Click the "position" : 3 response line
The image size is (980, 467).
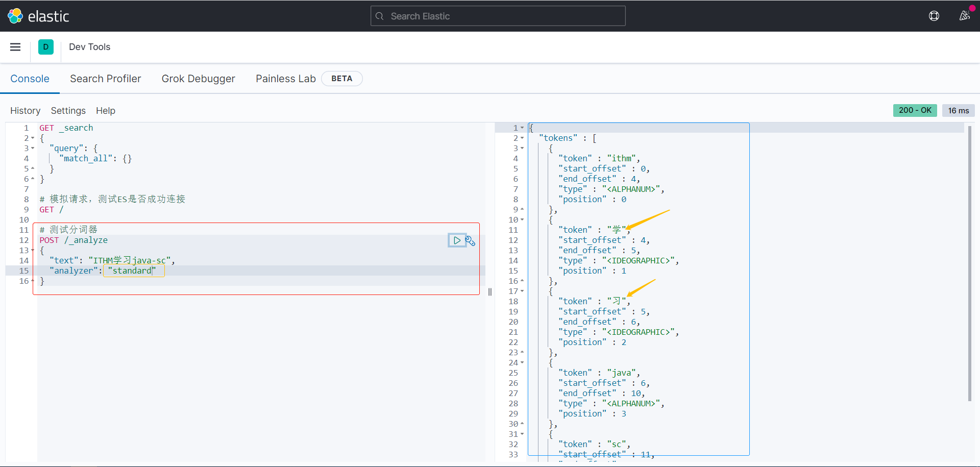tap(593, 414)
